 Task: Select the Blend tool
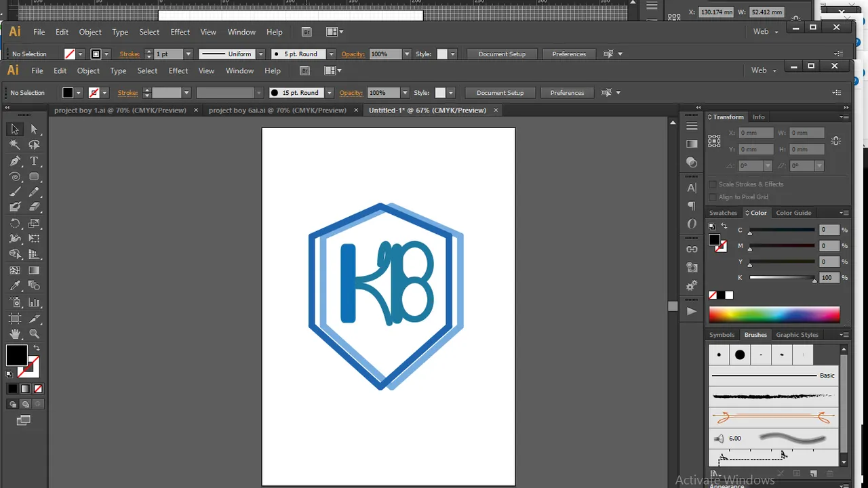[35, 286]
